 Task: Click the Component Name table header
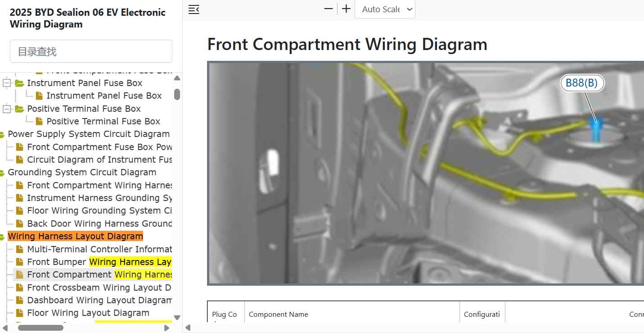(x=279, y=315)
